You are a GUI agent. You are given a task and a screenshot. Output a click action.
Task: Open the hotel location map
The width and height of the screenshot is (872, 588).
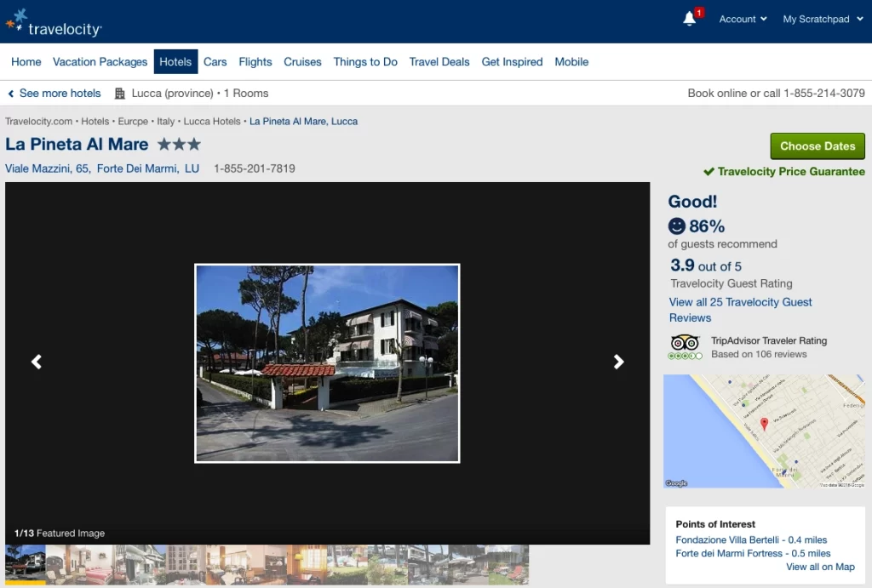pyautogui.click(x=764, y=431)
